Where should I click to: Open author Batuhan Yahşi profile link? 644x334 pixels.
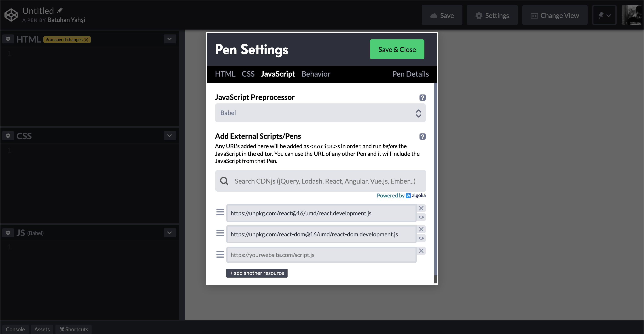point(66,20)
